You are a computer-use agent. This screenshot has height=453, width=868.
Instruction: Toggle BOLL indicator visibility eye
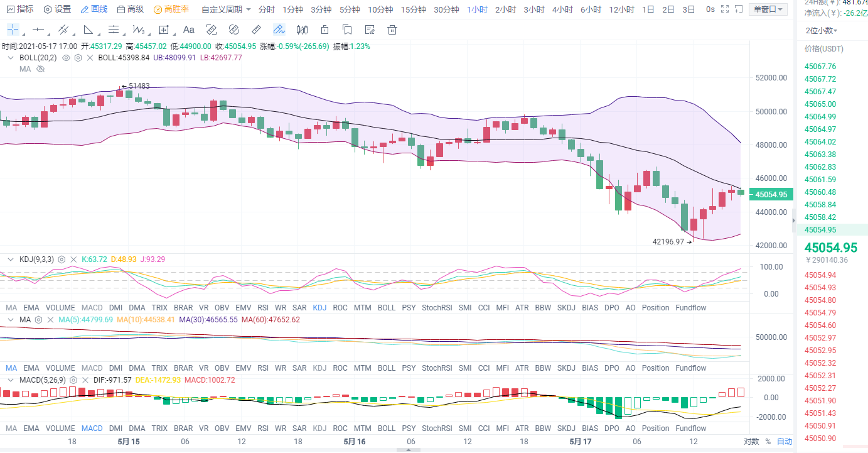[66, 58]
